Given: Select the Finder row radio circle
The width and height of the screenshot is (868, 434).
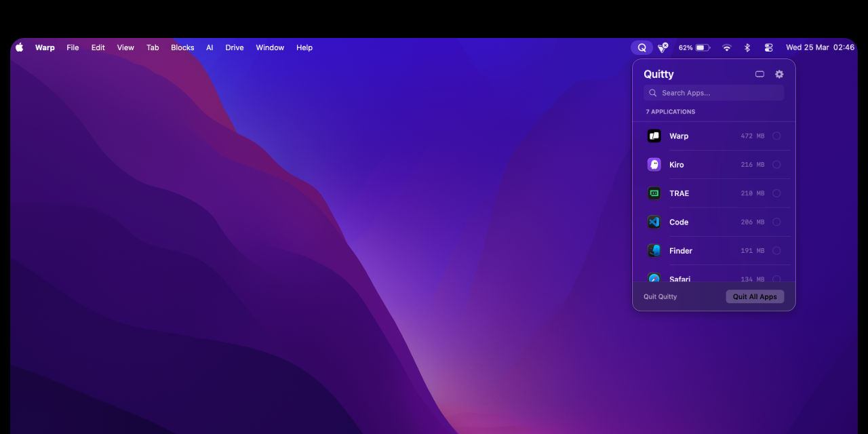Looking at the screenshot, I should pos(776,250).
